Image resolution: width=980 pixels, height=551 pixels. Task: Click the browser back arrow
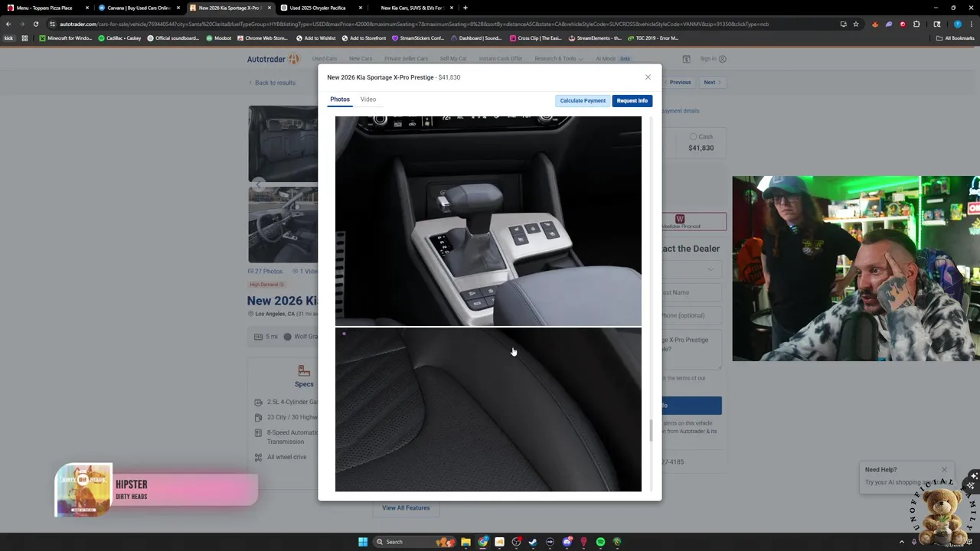8,24
